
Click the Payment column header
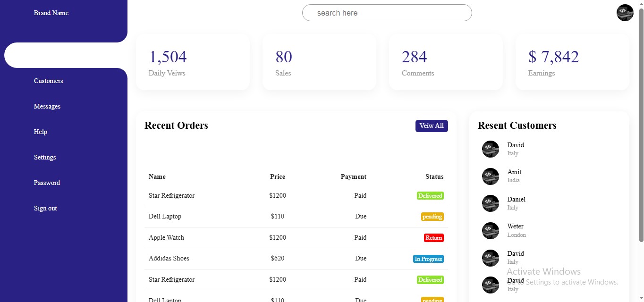pos(354,176)
